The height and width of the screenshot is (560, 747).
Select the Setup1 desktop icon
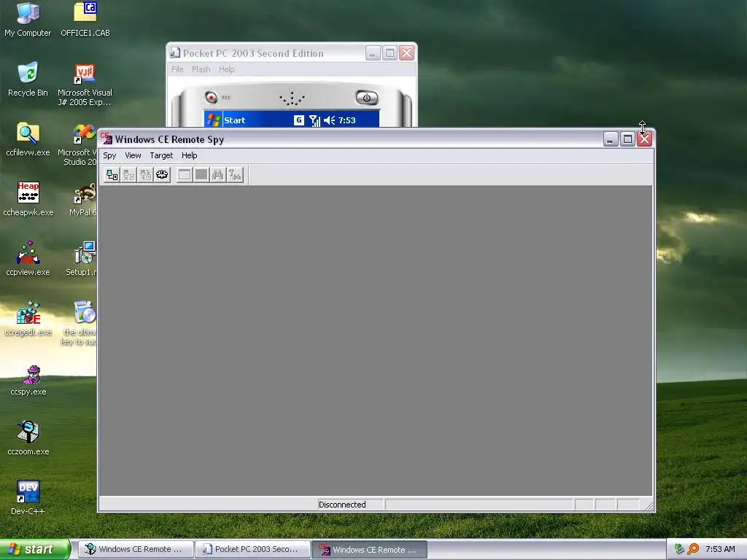83,259
